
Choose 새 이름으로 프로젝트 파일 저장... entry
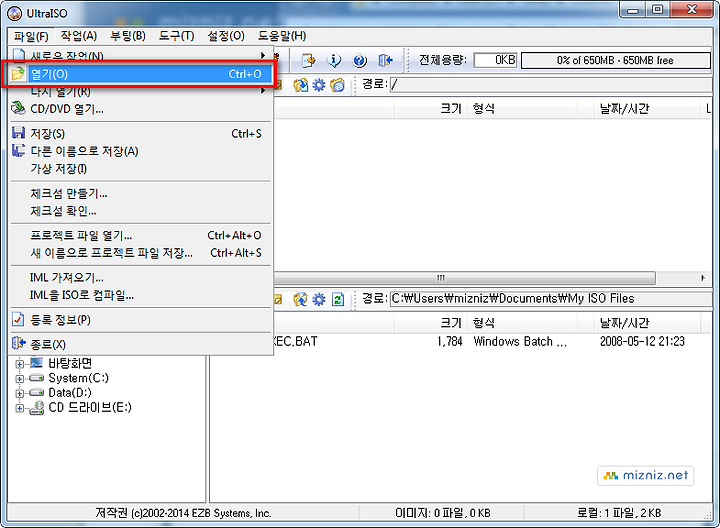click(141, 253)
